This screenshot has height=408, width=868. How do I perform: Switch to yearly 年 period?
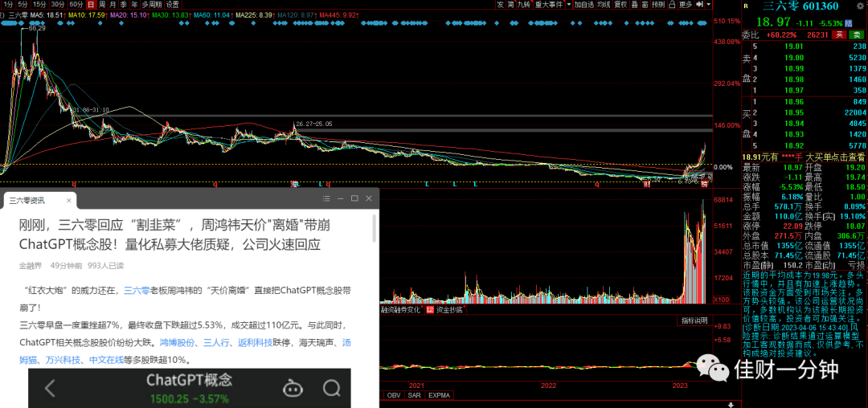click(136, 4)
